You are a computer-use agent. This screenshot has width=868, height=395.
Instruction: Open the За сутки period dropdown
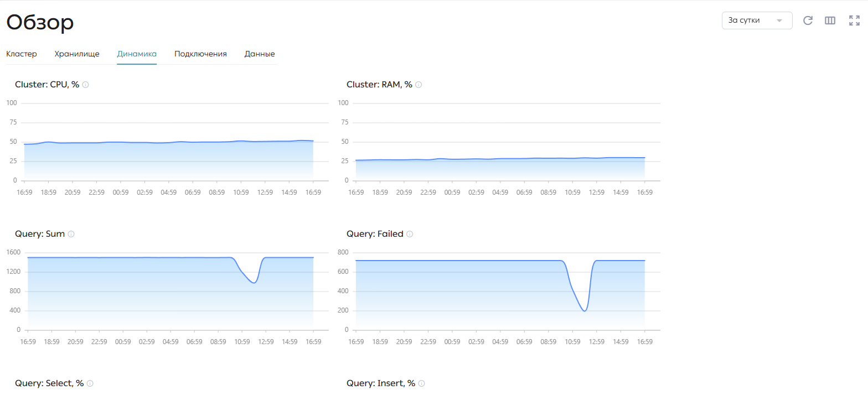click(x=757, y=20)
